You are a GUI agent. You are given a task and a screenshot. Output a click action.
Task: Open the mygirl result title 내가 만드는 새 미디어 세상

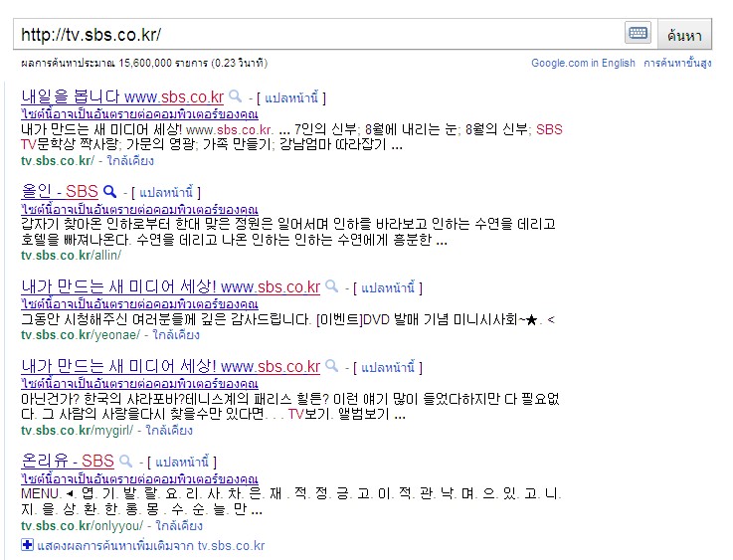pos(171,366)
